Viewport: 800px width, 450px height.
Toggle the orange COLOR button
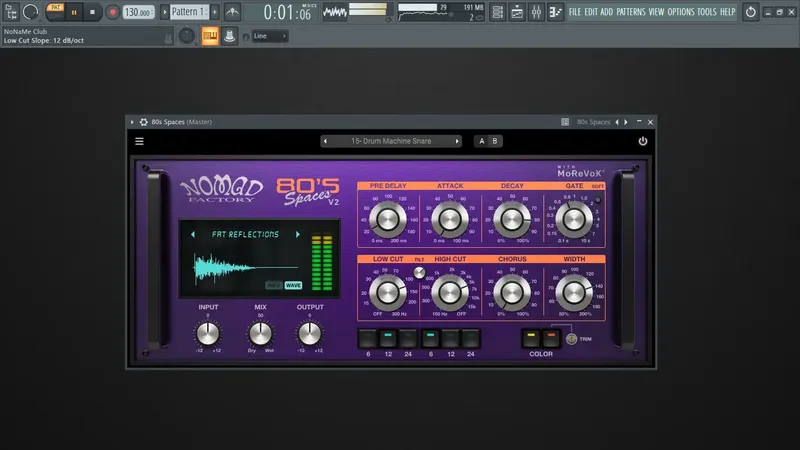pyautogui.click(x=551, y=338)
